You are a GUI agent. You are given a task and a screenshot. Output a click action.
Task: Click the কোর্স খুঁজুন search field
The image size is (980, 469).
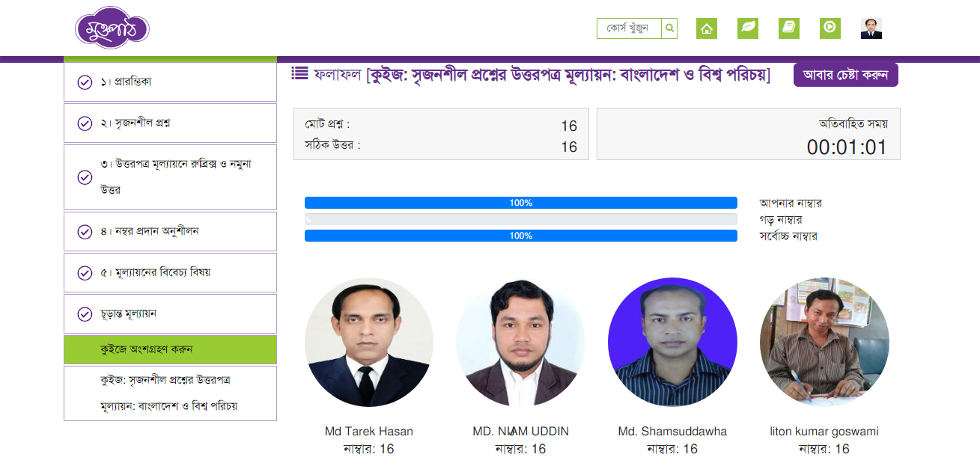pos(629,28)
